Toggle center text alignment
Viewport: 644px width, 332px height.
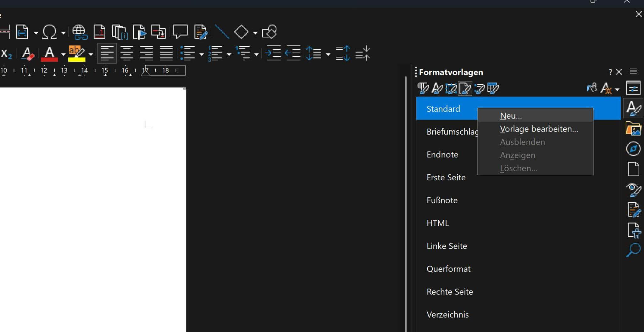pyautogui.click(x=127, y=53)
